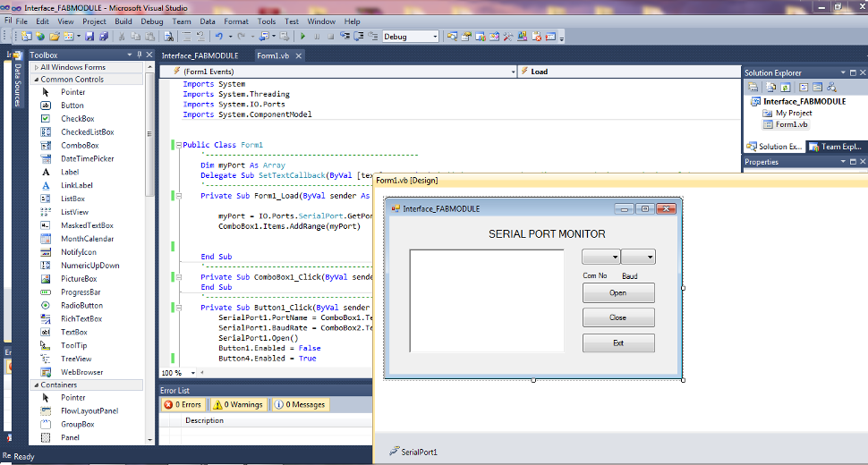Open the Baud combo box on form
The width and height of the screenshot is (868, 465).
point(638,257)
